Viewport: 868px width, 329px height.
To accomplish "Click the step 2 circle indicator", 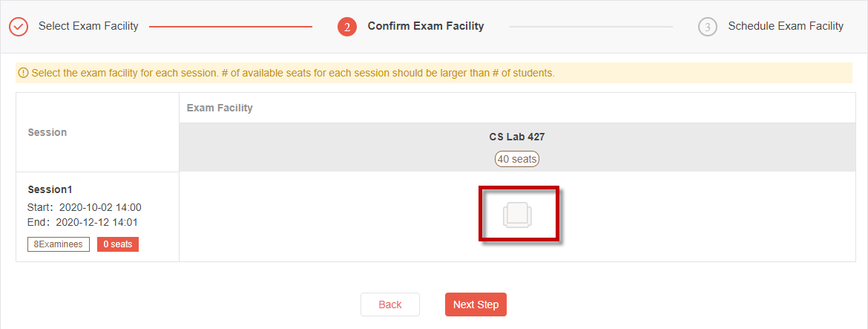I will pyautogui.click(x=347, y=27).
